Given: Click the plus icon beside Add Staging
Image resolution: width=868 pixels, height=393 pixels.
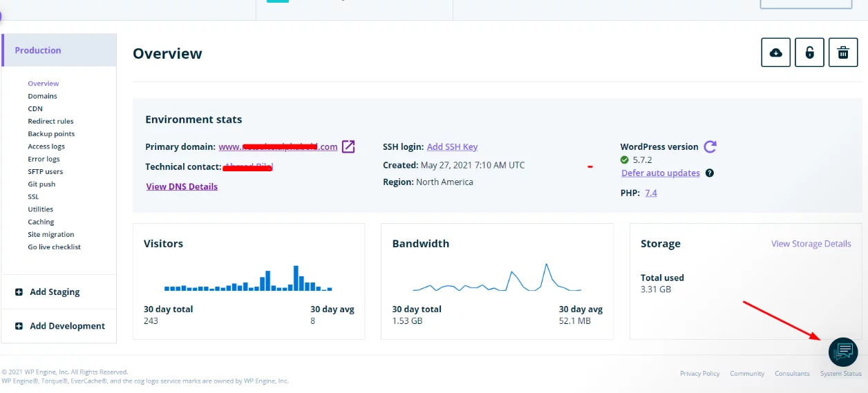Looking at the screenshot, I should click(x=19, y=292).
